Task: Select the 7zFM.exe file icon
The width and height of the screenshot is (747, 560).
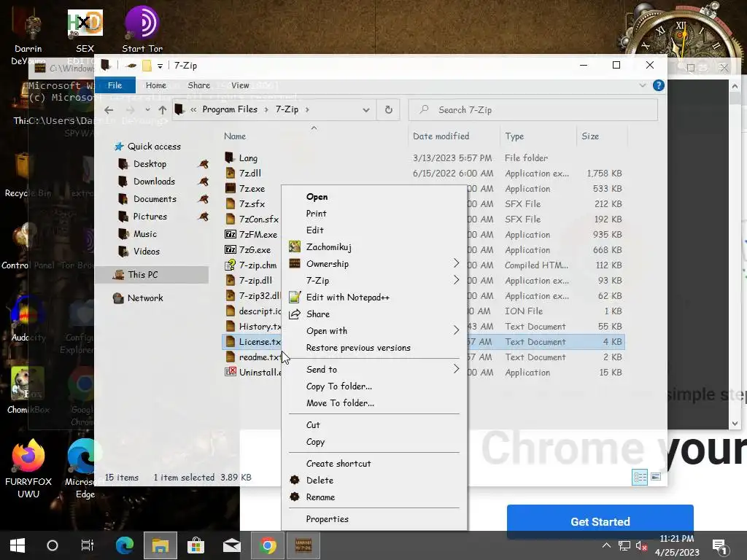Action: 230,234
